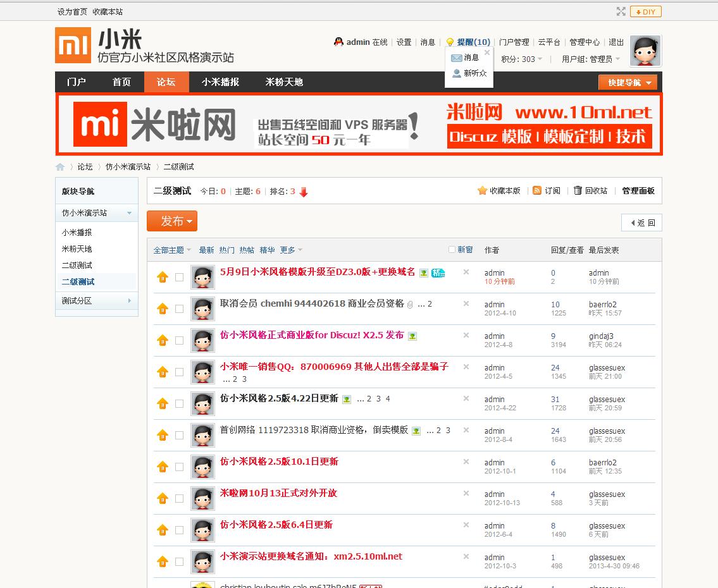Click the fullscreen toggle icon near DIY
The width and height of the screenshot is (718, 588).
[x=621, y=11]
